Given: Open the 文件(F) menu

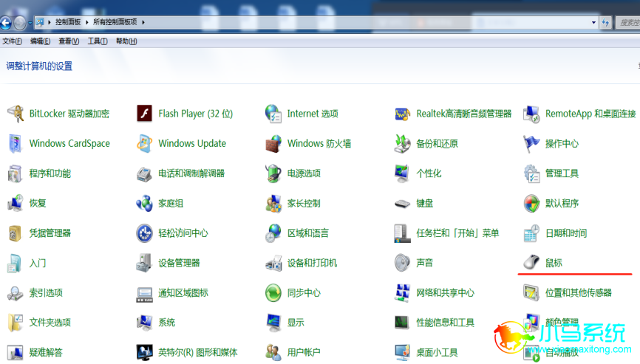Looking at the screenshot, I should coord(13,41).
